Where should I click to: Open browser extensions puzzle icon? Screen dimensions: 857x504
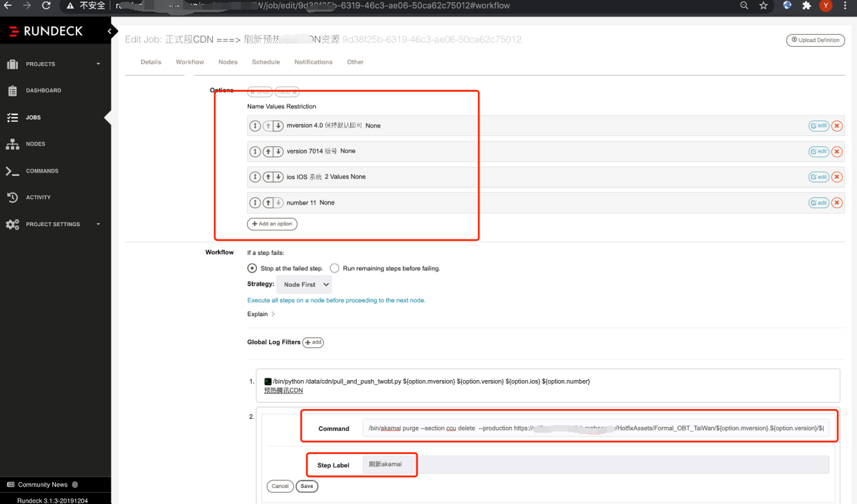807,6
